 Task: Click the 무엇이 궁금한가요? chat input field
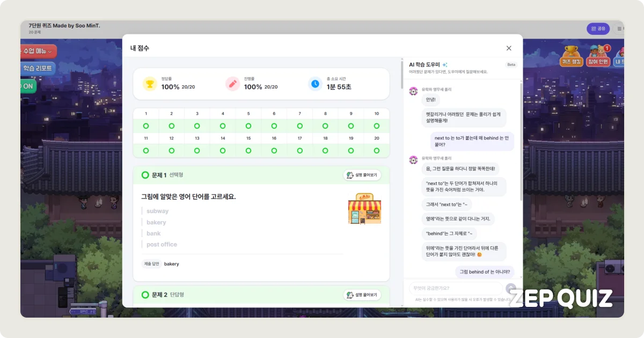tap(455, 288)
